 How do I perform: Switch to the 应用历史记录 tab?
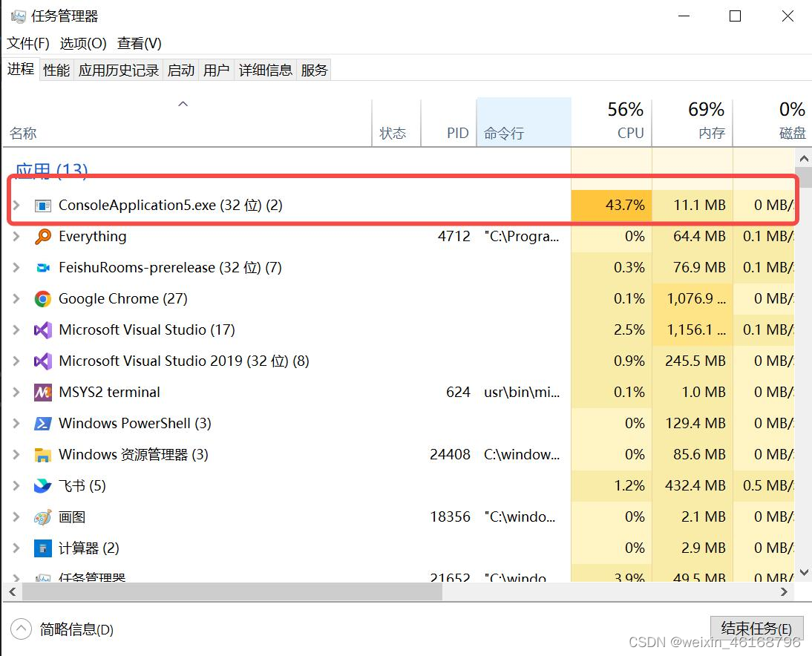coord(119,70)
